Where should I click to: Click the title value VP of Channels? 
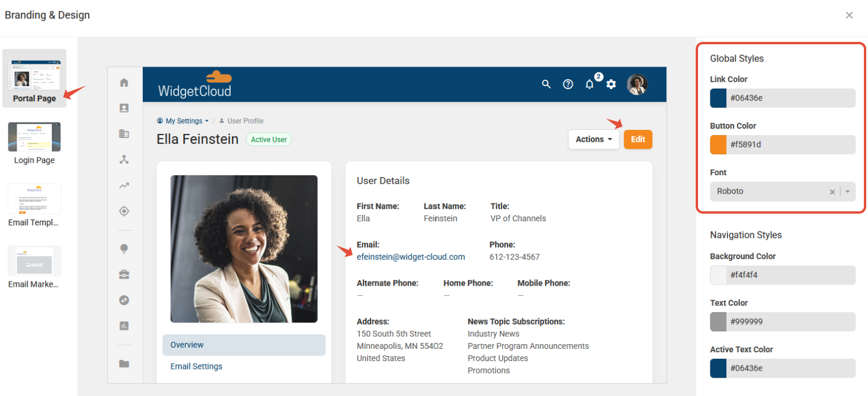(x=518, y=218)
